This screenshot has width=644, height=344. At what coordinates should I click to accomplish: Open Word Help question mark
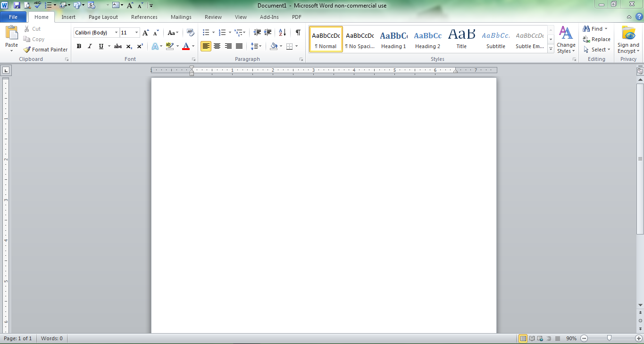pyautogui.click(x=639, y=17)
